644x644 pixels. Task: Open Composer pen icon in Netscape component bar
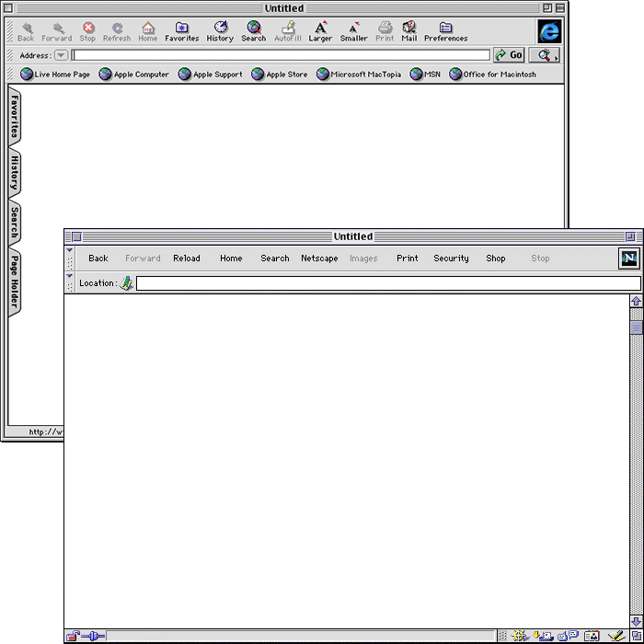tap(616, 637)
